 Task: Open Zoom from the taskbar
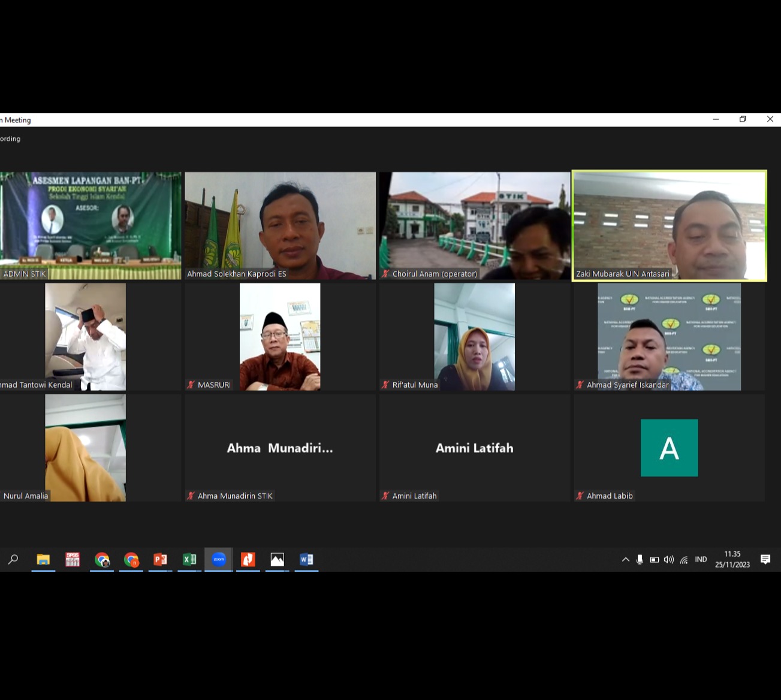[219, 559]
